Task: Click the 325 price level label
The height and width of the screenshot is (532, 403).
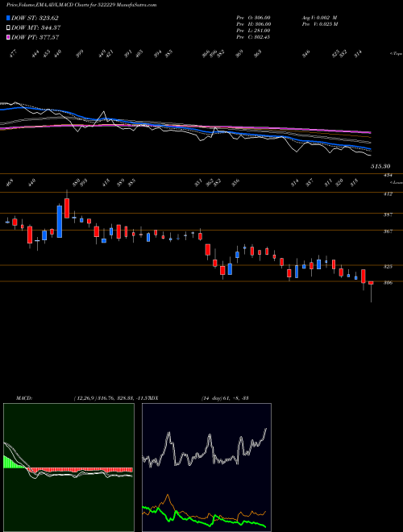Action: click(388, 266)
